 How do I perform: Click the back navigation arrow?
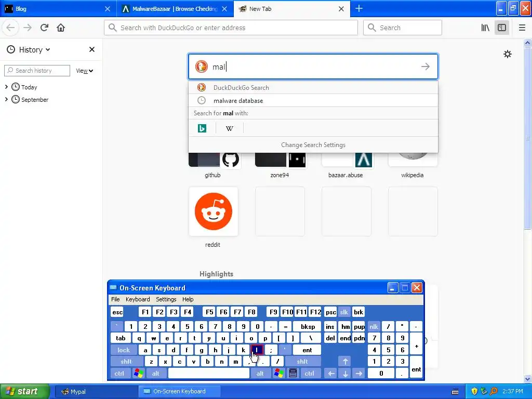point(10,28)
